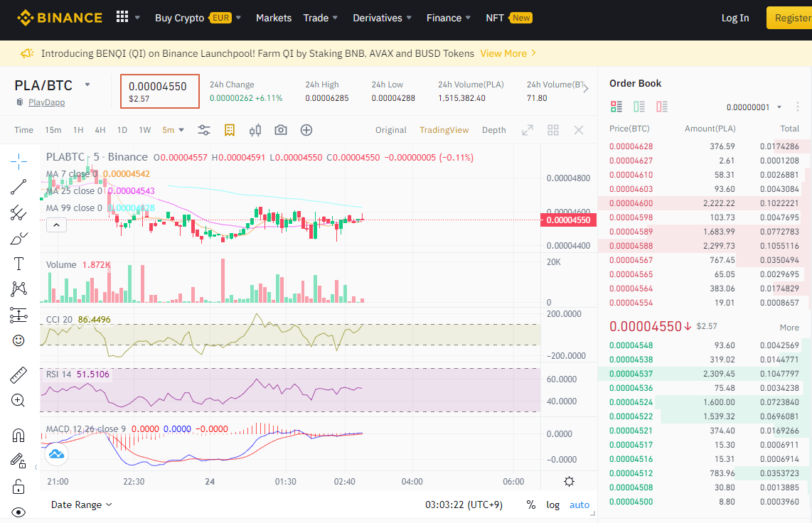This screenshot has height=523, width=812.
Task: Select the XABCD pattern tool
Action: point(18,289)
